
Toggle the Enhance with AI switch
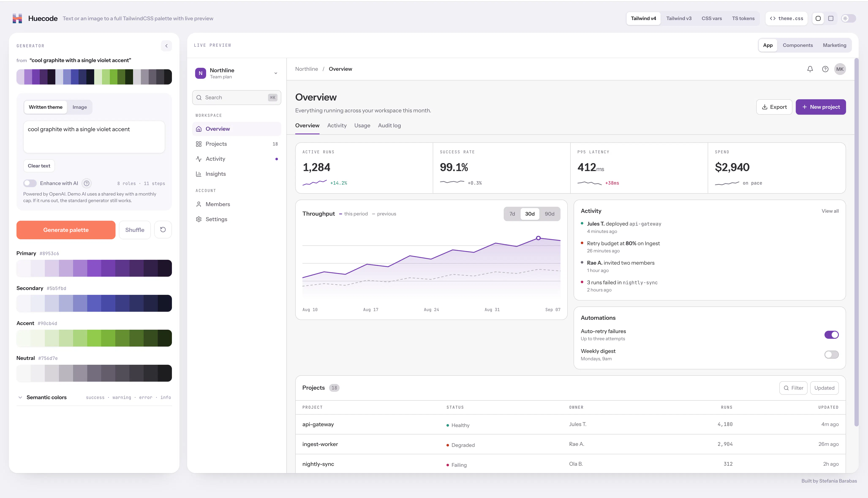[x=30, y=183]
